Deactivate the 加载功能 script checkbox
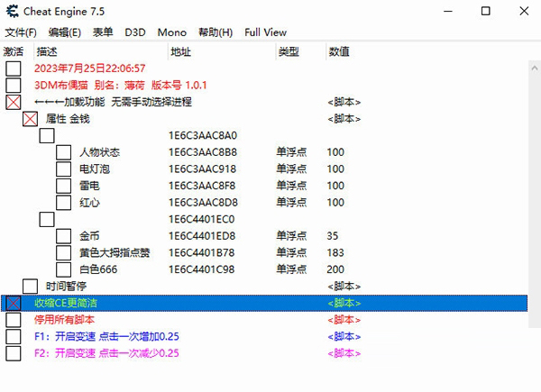Viewport: 541px width, 392px height. [x=14, y=102]
